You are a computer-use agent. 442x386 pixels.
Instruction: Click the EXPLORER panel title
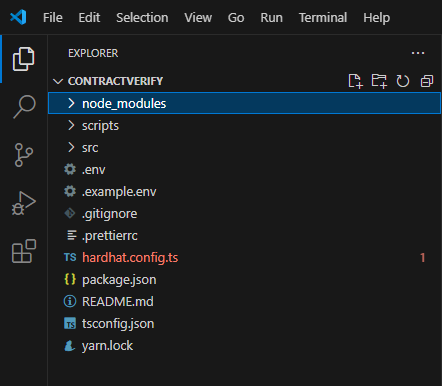click(x=93, y=53)
